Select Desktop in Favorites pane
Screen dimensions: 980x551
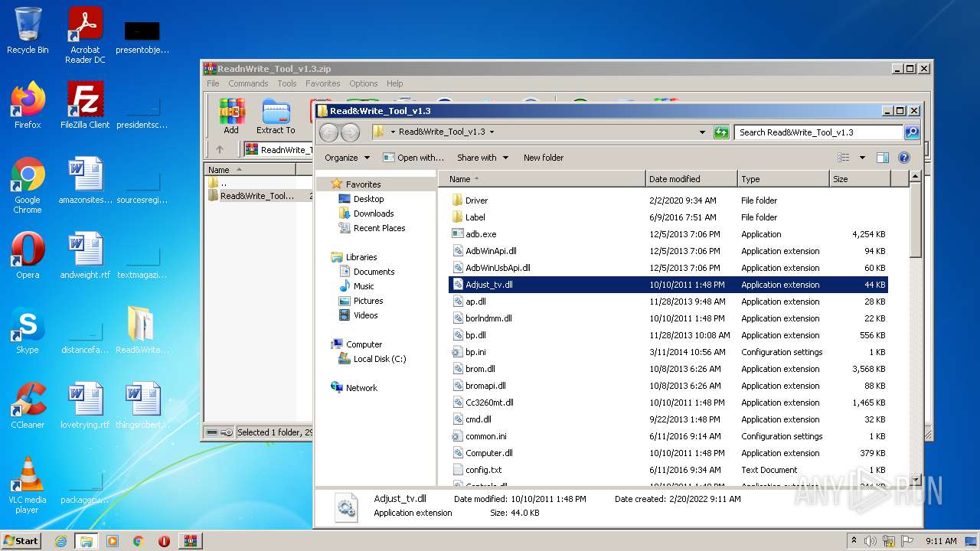tap(368, 199)
